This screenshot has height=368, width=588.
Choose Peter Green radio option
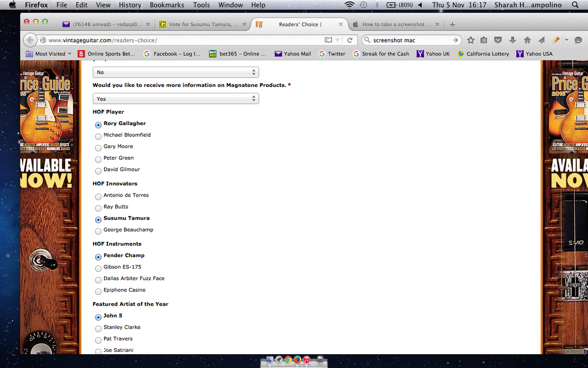pos(98,159)
